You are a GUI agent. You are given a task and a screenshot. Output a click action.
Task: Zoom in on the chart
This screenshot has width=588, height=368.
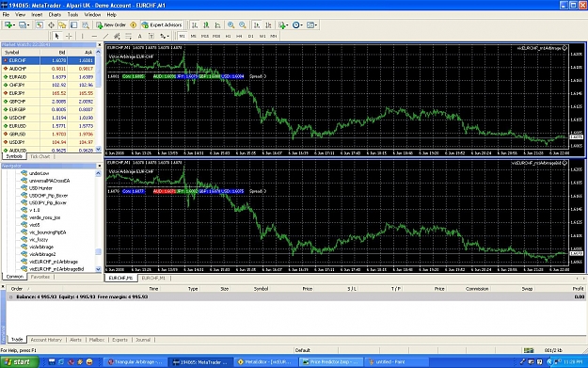231,24
